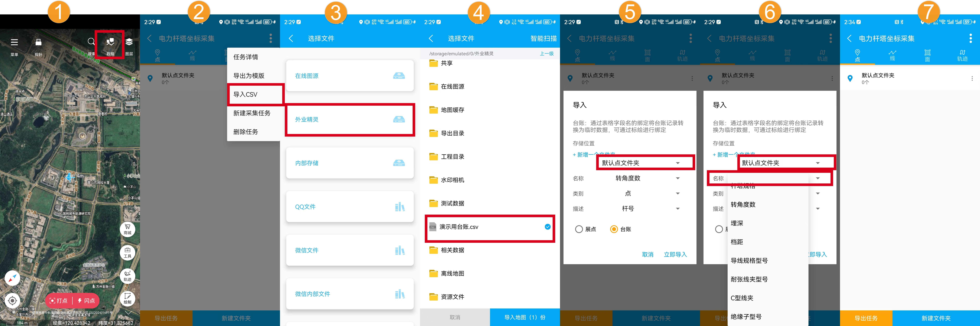This screenshot has height=326, width=980.
Task: Select the 展点 radio button
Action: pyautogui.click(x=579, y=229)
